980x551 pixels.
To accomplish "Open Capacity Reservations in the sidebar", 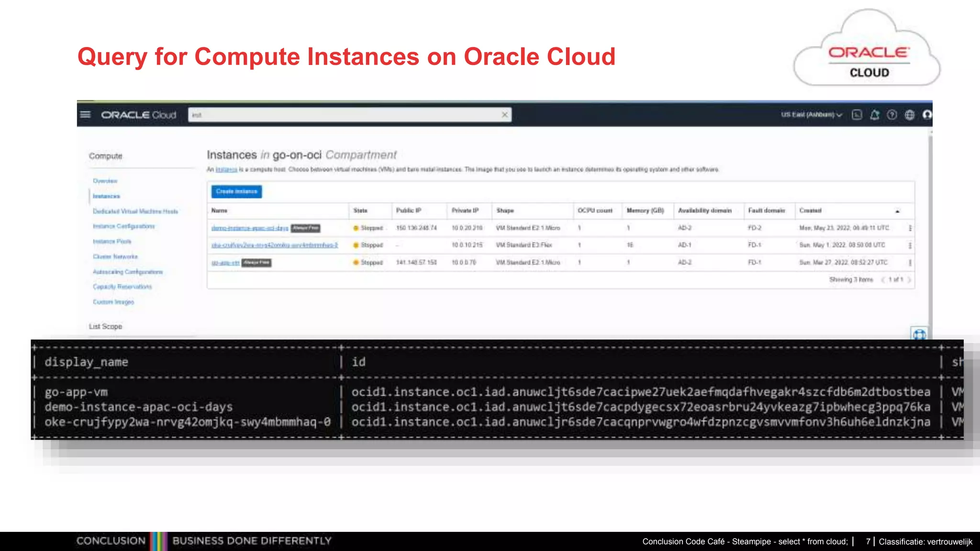I will tap(122, 287).
